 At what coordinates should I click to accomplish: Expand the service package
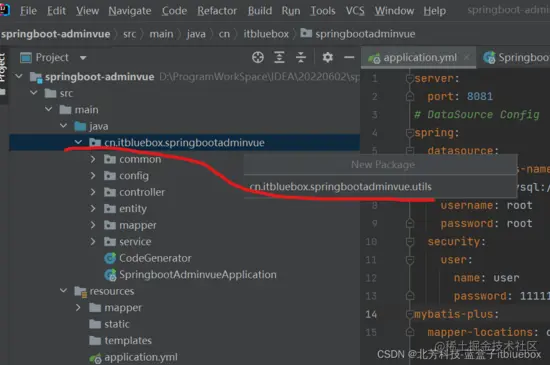coord(93,241)
